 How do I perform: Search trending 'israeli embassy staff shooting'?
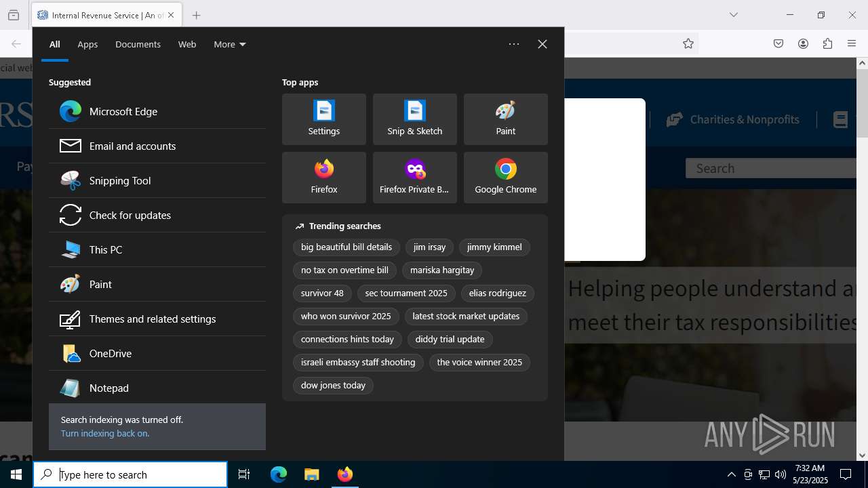tap(358, 363)
